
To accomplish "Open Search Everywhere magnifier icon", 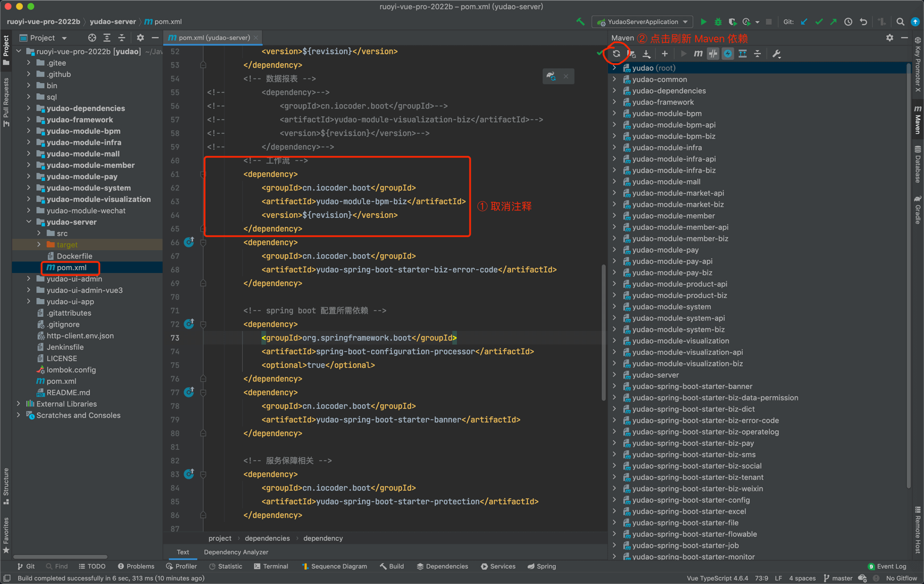I will tap(900, 22).
